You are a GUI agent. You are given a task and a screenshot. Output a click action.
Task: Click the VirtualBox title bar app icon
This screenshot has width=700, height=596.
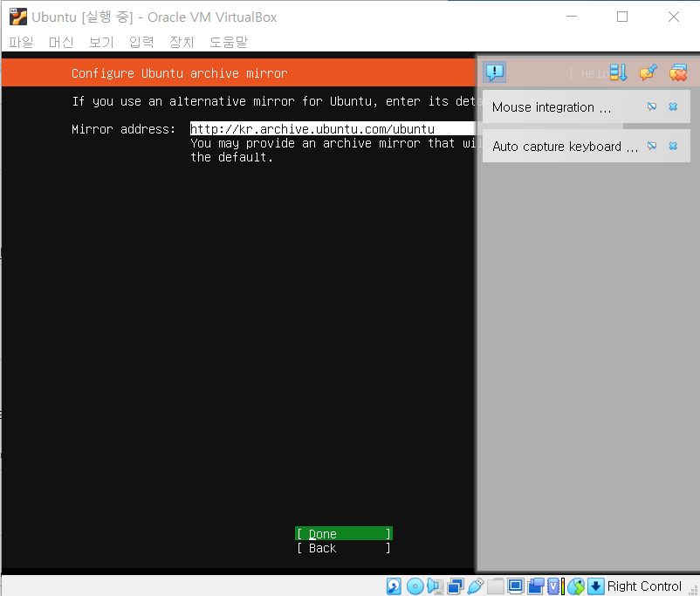[18, 17]
